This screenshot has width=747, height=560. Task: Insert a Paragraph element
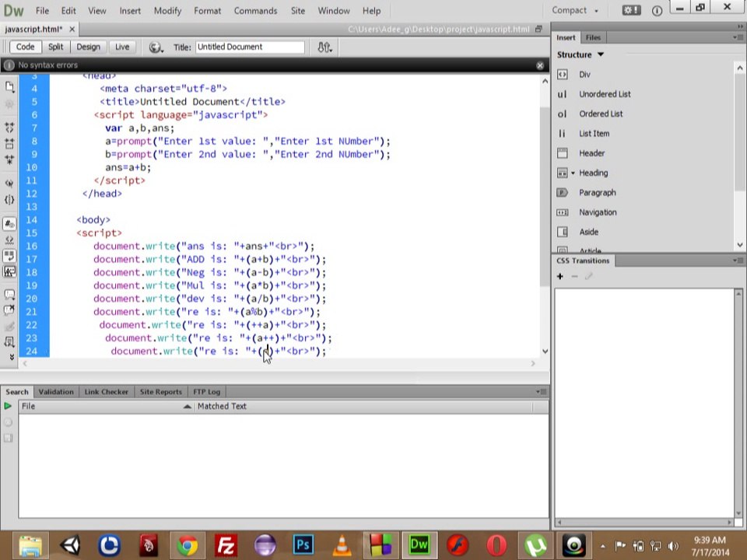coord(598,192)
